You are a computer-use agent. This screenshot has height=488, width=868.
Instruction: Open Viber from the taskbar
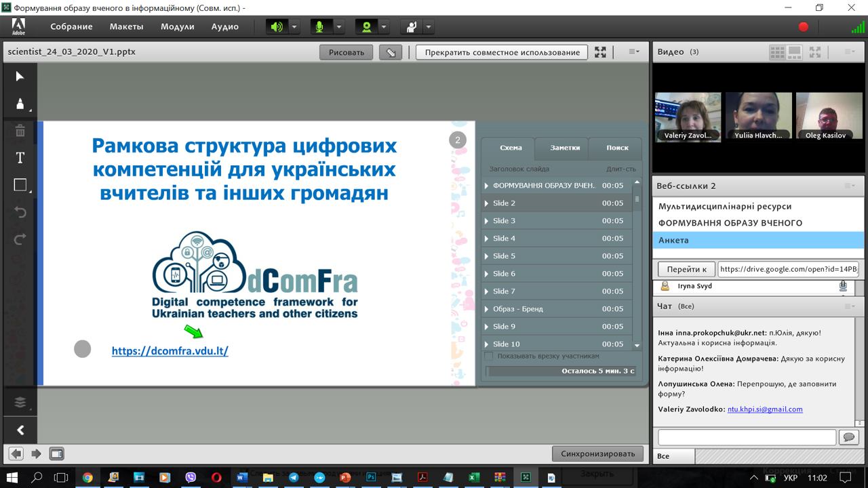click(x=191, y=477)
